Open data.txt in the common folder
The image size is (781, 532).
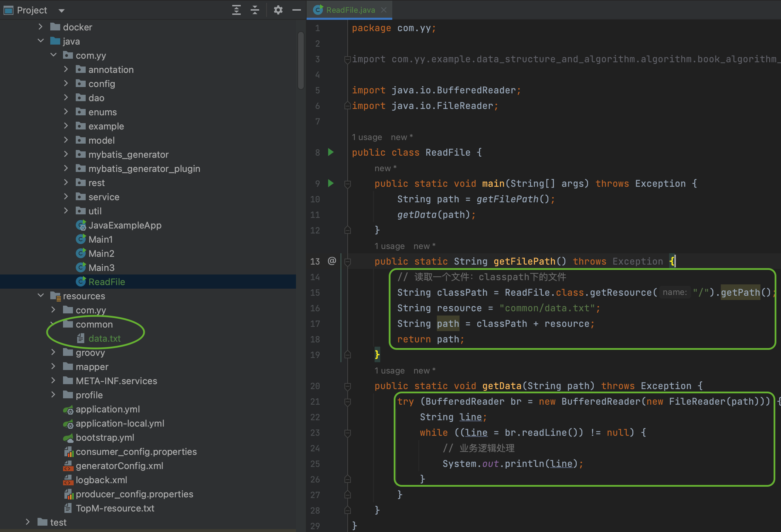104,339
